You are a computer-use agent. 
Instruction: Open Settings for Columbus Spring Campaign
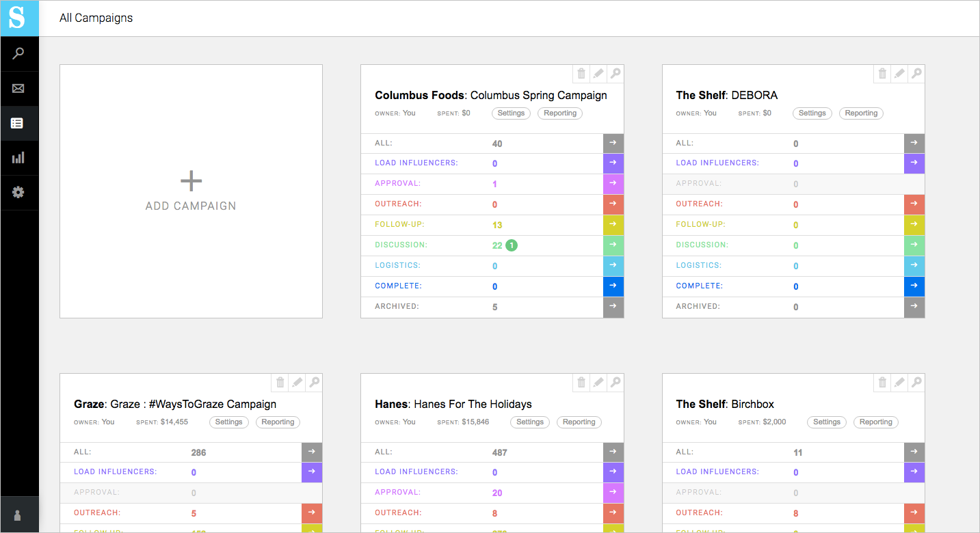(512, 113)
